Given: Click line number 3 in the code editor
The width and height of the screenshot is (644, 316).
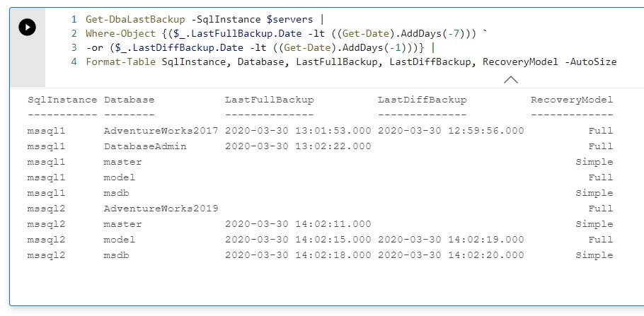Looking at the screenshot, I should pyautogui.click(x=74, y=47).
